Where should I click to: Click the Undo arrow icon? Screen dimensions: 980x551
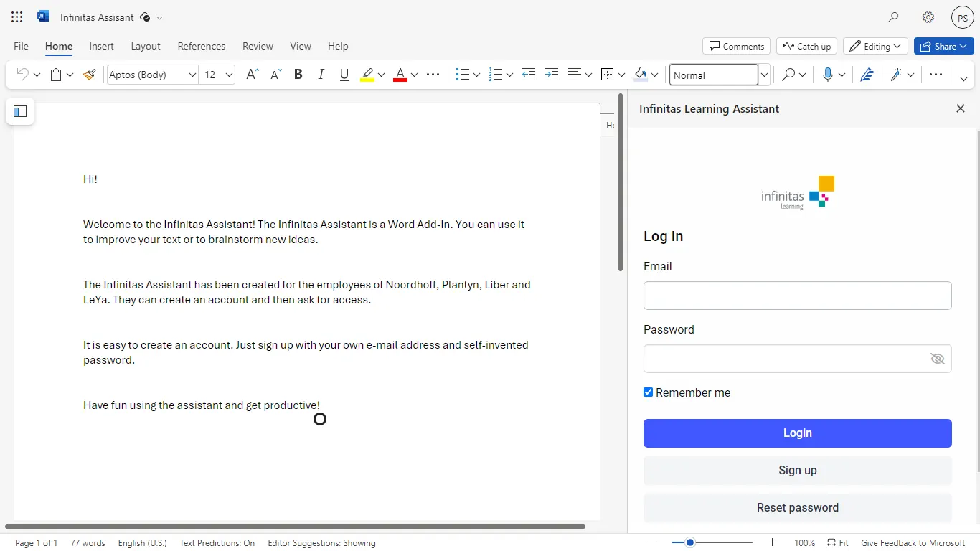coord(22,74)
